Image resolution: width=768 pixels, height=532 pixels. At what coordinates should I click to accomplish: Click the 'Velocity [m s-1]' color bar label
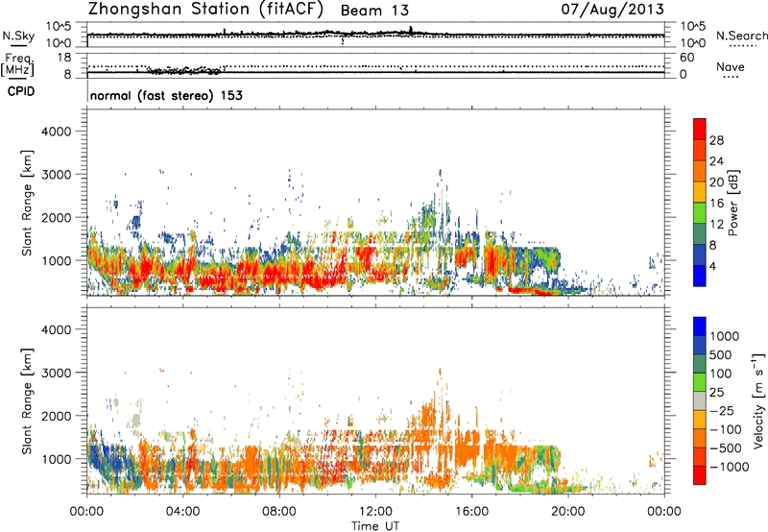tap(758, 400)
